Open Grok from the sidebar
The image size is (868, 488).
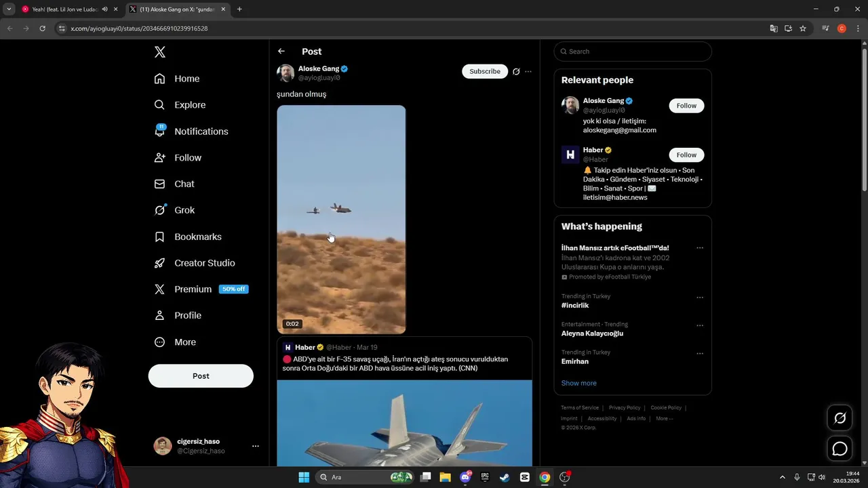click(174, 210)
